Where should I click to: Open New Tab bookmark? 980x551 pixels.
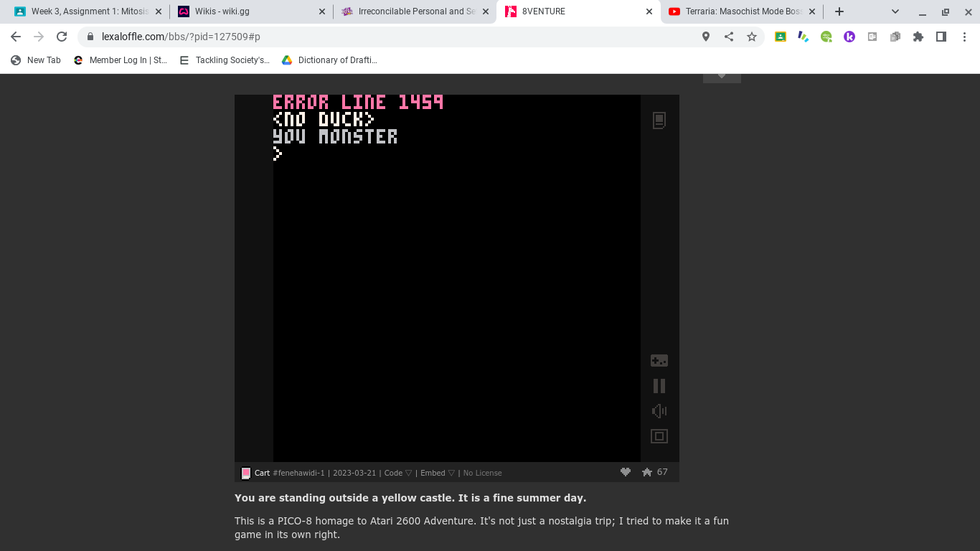point(36,60)
